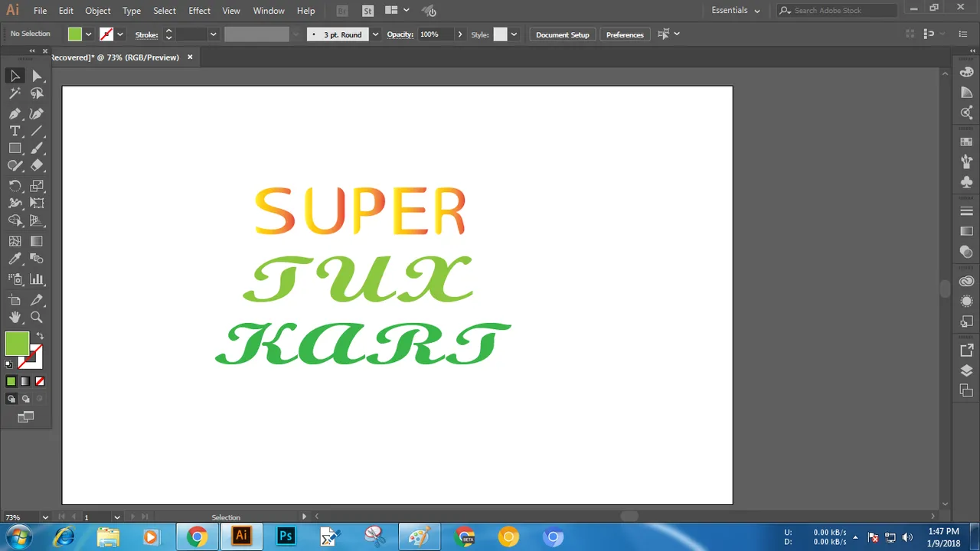The image size is (980, 551).
Task: Expand the stroke color dropdown in control bar
Action: pyautogui.click(x=120, y=34)
